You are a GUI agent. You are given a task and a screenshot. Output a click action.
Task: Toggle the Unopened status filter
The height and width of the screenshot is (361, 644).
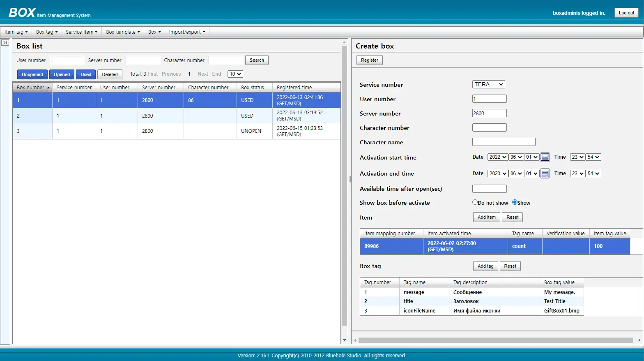tap(32, 74)
